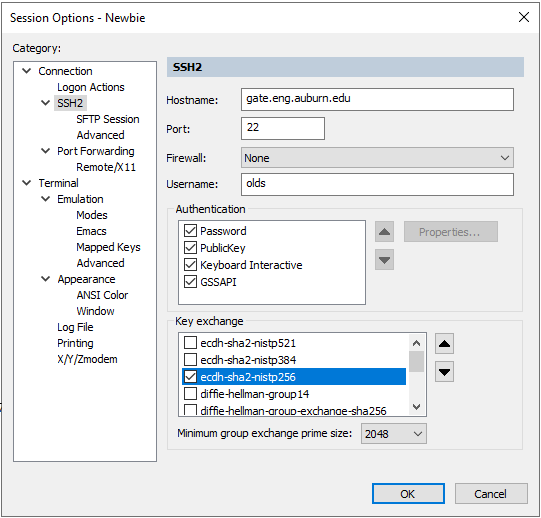Move key exchange item up
The height and width of the screenshot is (518, 541).
click(444, 344)
